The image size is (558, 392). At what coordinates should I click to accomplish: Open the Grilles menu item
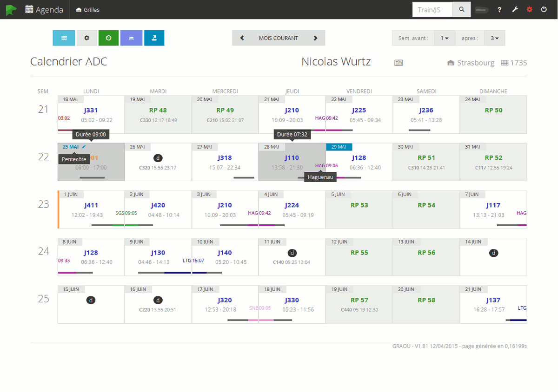[87, 10]
